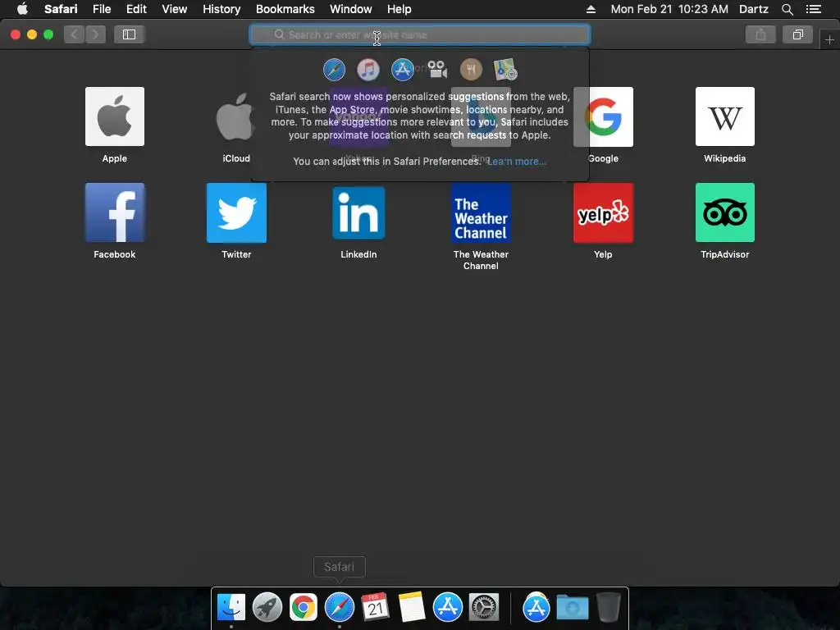This screenshot has width=840, height=630.
Task: Open the History menu
Action: coord(221,9)
